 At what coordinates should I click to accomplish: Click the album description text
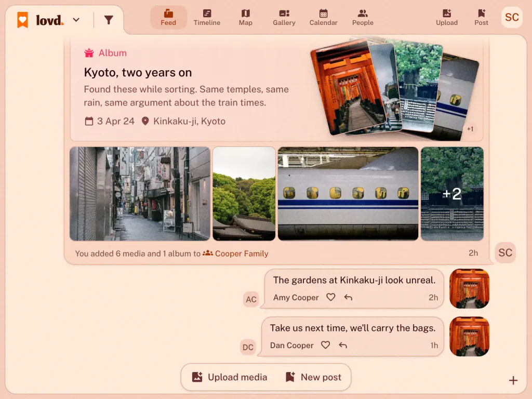[x=187, y=96]
